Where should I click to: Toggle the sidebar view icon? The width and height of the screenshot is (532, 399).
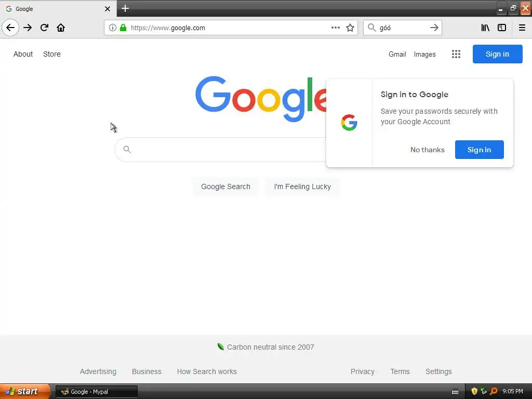502,28
